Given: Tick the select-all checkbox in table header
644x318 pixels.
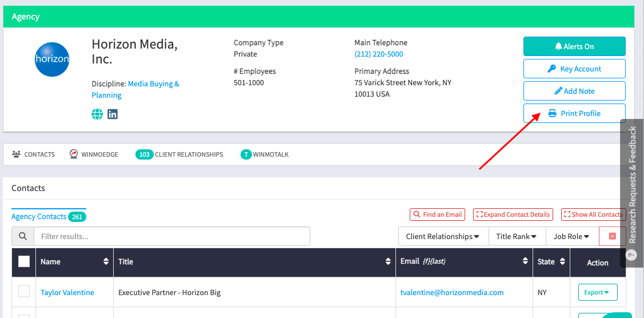Looking at the screenshot, I should pyautogui.click(x=24, y=261).
